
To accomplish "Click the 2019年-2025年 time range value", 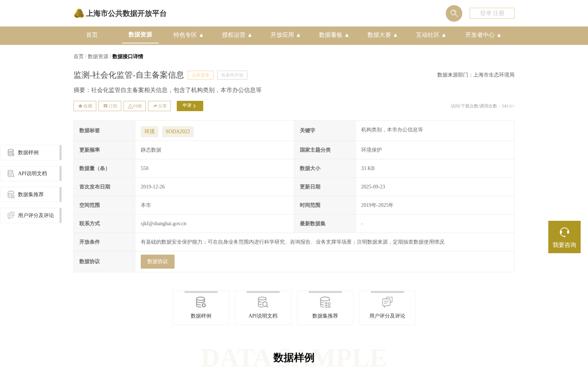I will (377, 205).
